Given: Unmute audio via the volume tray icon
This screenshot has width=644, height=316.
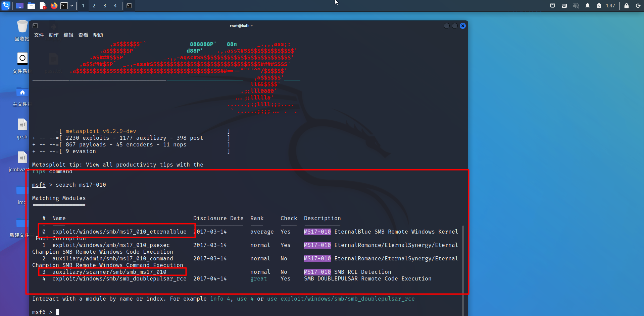Looking at the screenshot, I should (576, 6).
